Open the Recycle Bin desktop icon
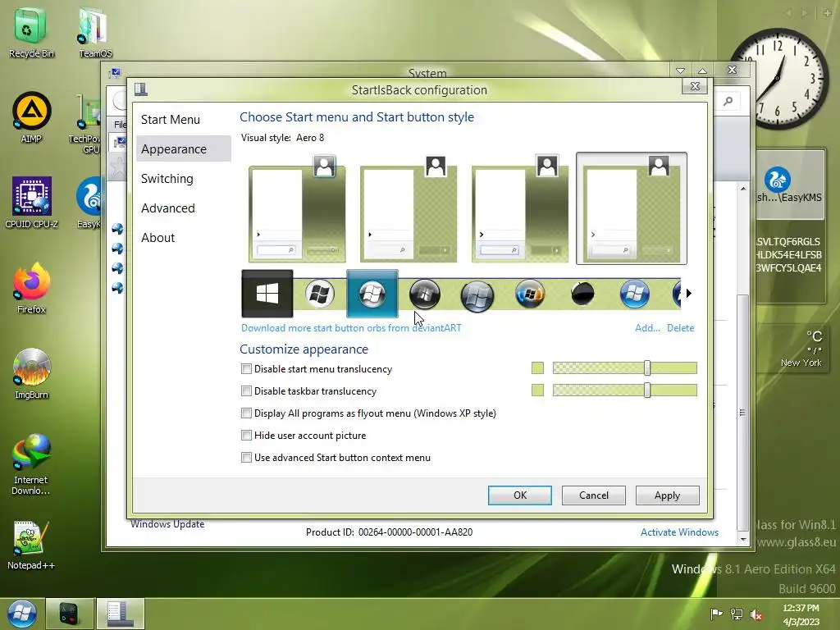Viewport: 840px width, 630px height. point(31,32)
